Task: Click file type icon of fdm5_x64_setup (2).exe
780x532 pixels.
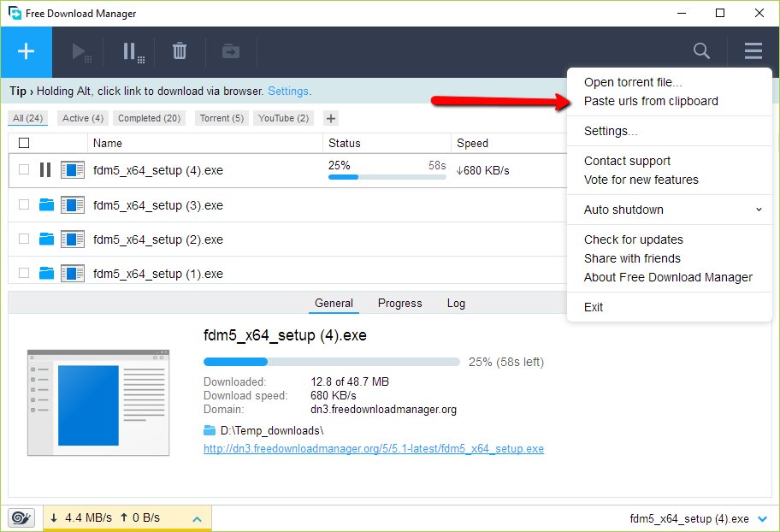Action: pos(73,239)
